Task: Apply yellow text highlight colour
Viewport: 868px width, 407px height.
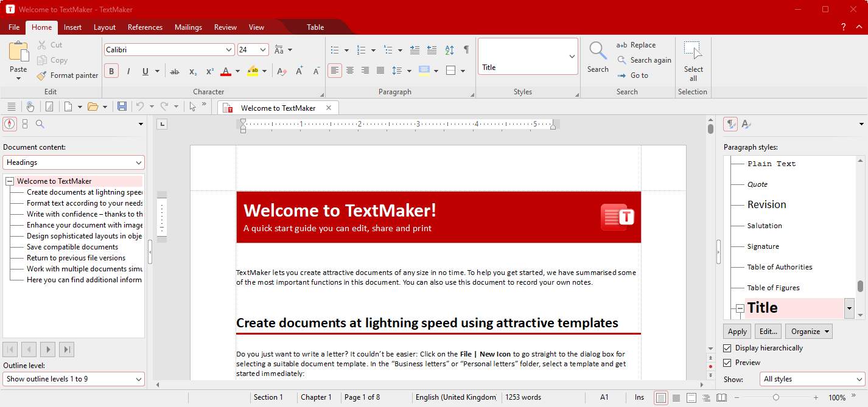Action: point(253,71)
